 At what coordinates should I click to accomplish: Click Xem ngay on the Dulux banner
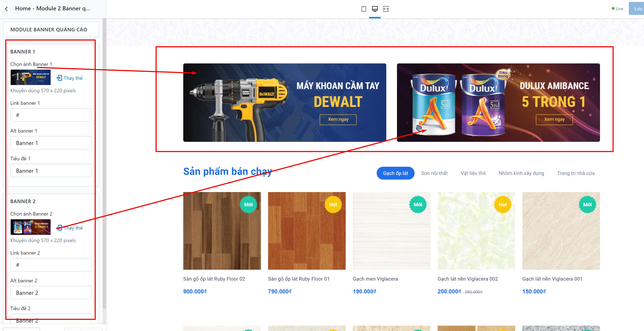554,120
